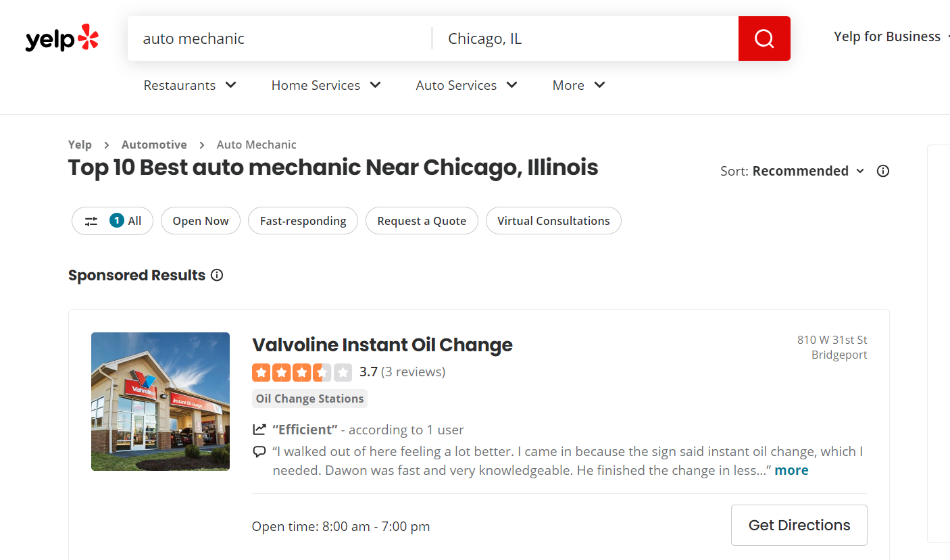
Task: Click the 'Bridgeport' neighborhood text
Action: [x=839, y=355]
